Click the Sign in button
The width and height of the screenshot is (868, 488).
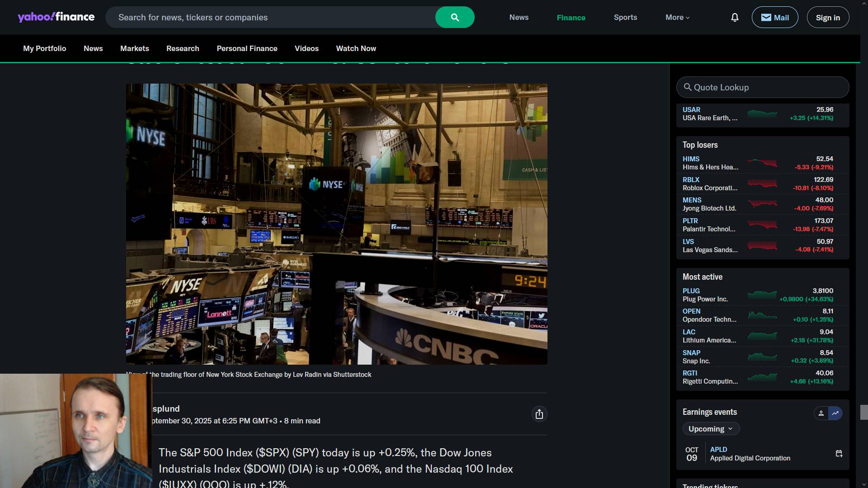pos(827,17)
